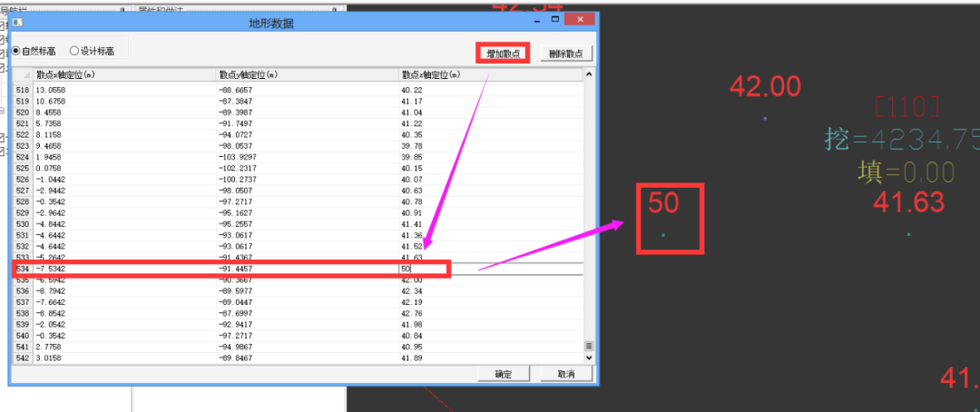Viewport: 980px width, 412px height.
Task: Click grid label [110] in drawing canvas
Action: point(906,107)
